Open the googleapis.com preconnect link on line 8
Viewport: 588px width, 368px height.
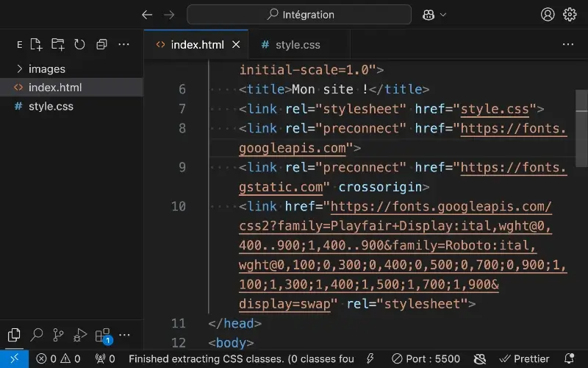click(403, 138)
